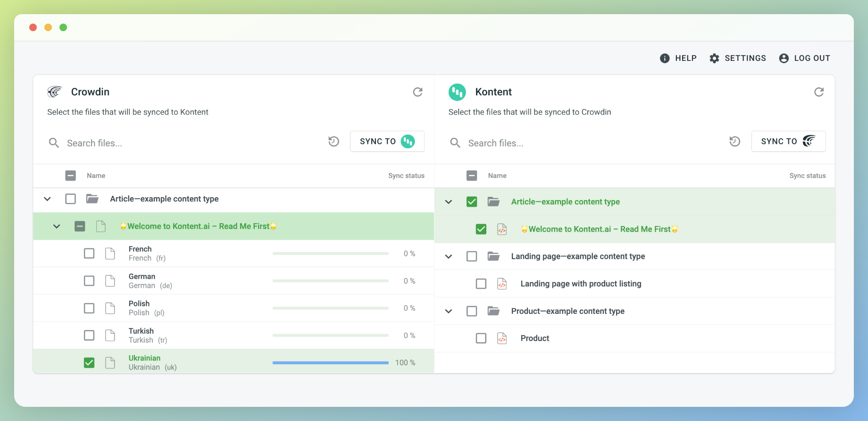
Task: Click the Kontent 'Product' file name
Action: tap(535, 338)
